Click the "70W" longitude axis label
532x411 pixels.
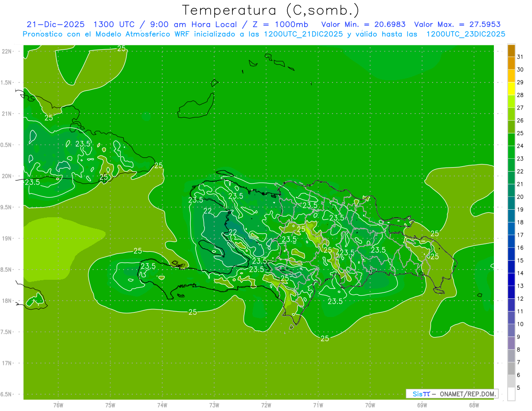coord(370,405)
